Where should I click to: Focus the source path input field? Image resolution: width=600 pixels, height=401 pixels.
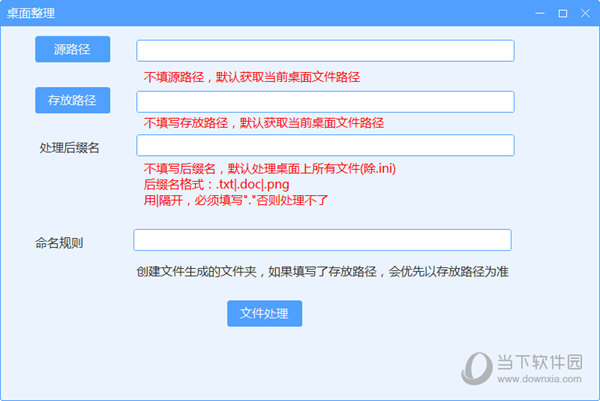point(325,51)
